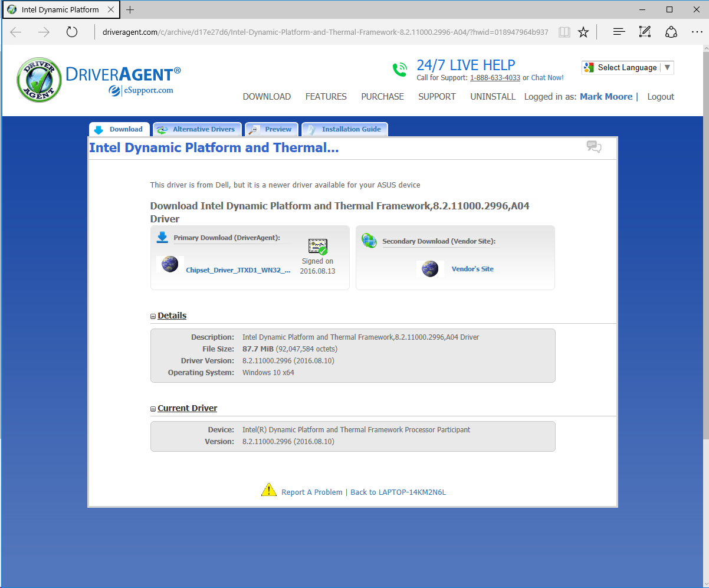Click globe icon beside Chipset_Driver file

coord(170,264)
